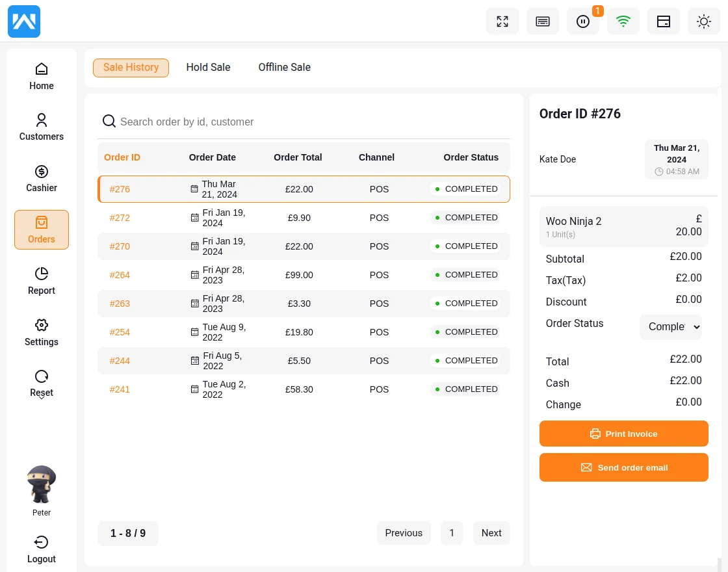Click the cash drawer layout icon

point(664,21)
